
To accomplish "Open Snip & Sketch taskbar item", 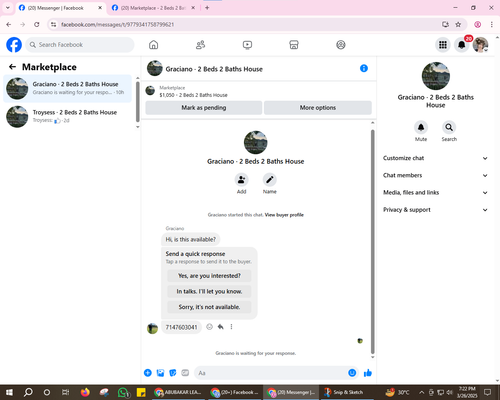I will coord(347,392).
